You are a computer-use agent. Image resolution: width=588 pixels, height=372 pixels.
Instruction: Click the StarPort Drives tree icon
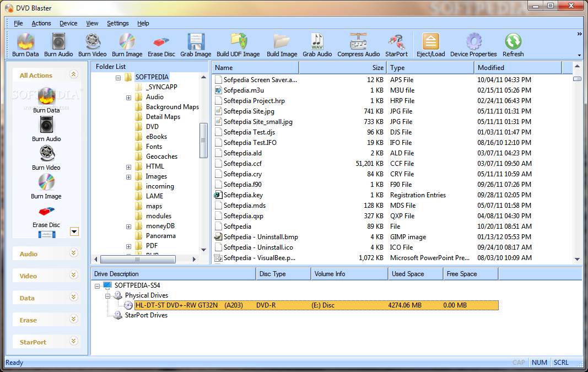[118, 315]
